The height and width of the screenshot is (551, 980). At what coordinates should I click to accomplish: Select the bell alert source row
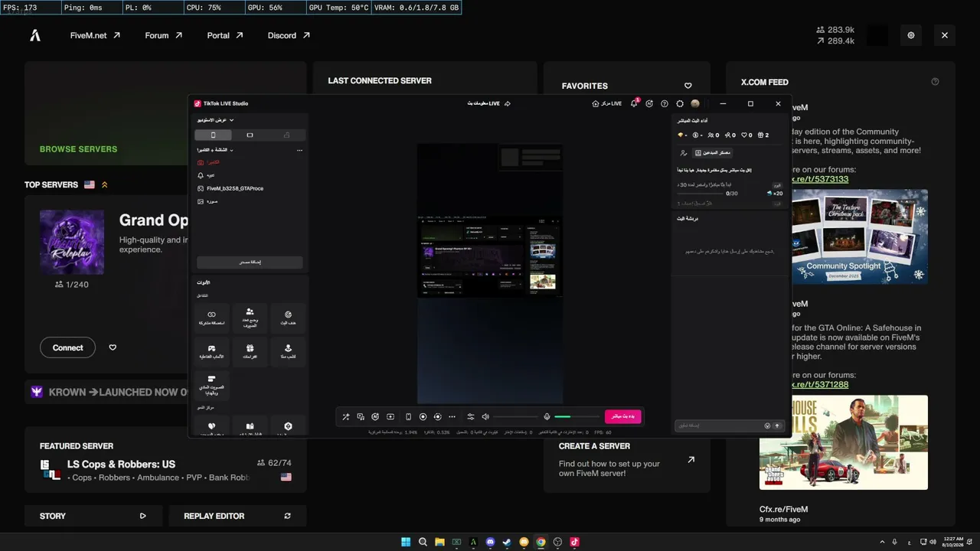[x=250, y=175]
